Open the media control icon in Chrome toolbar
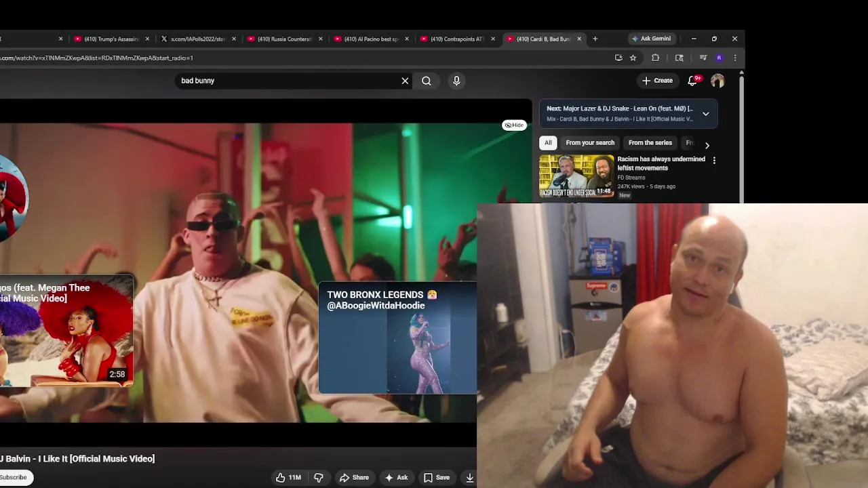 pos(703,58)
